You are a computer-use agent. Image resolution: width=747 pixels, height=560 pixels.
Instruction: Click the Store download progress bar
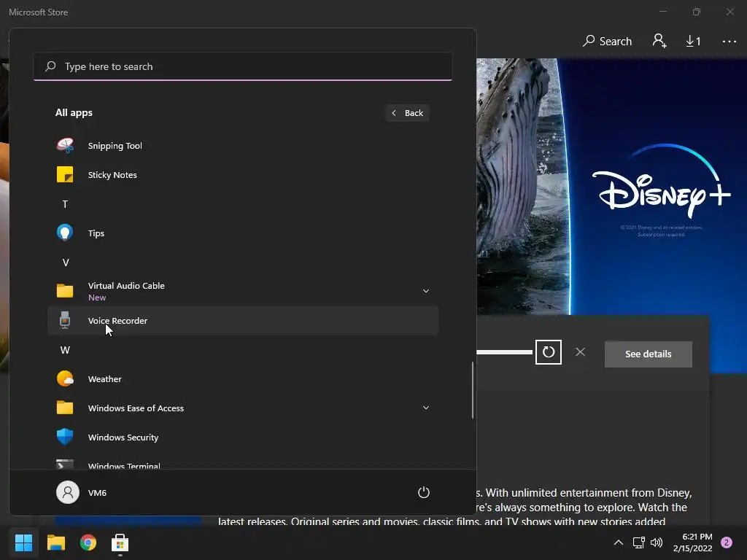tap(504, 352)
